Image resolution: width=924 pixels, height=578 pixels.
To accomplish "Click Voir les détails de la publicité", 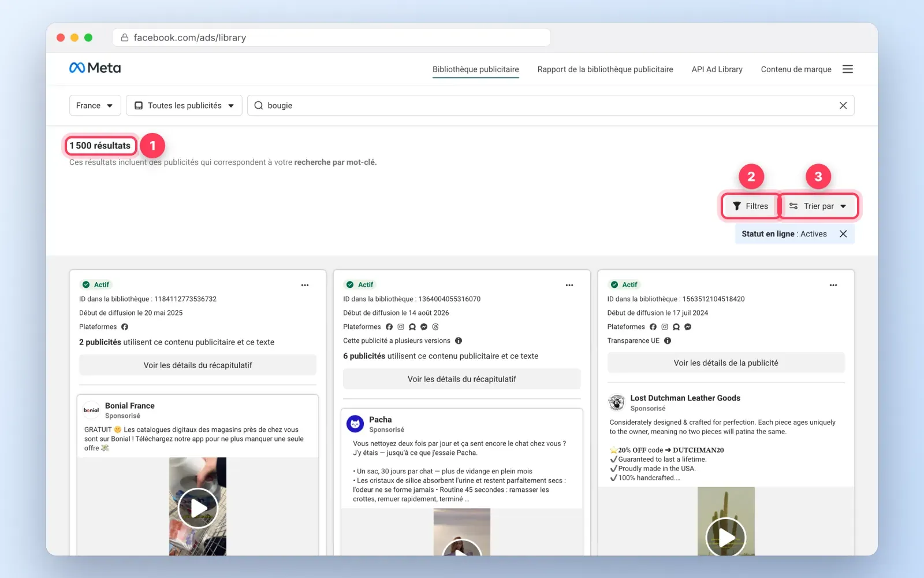I will coord(726,363).
